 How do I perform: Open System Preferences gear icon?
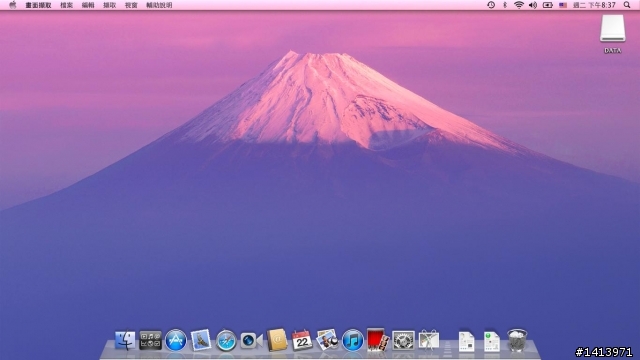click(403, 340)
